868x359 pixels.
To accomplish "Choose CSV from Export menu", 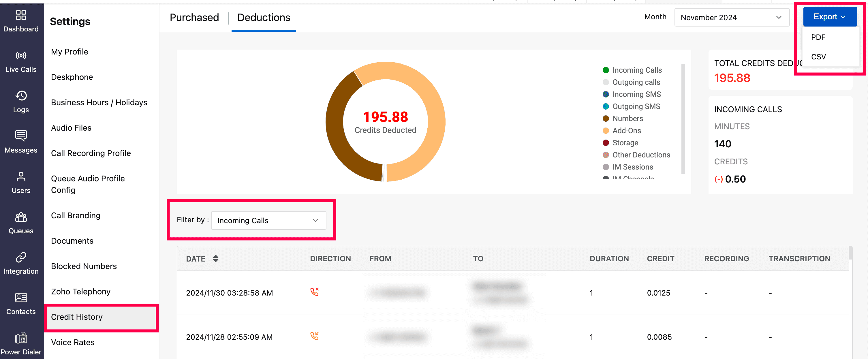I will click(818, 57).
